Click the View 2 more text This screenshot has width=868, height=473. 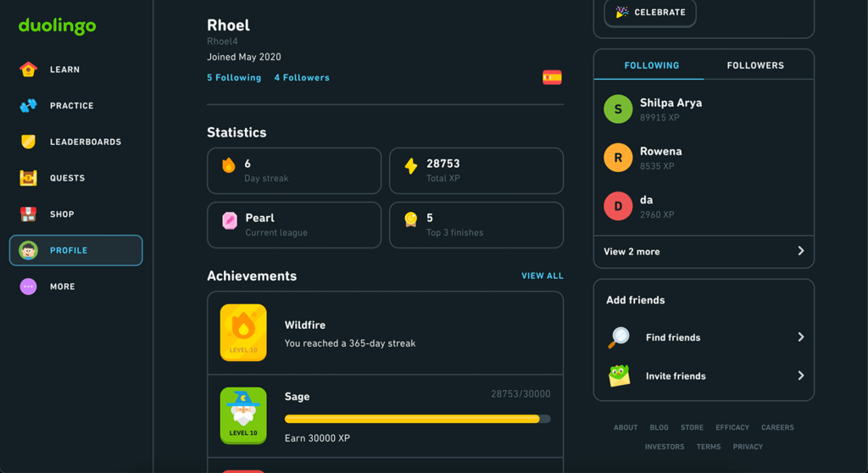pos(632,252)
